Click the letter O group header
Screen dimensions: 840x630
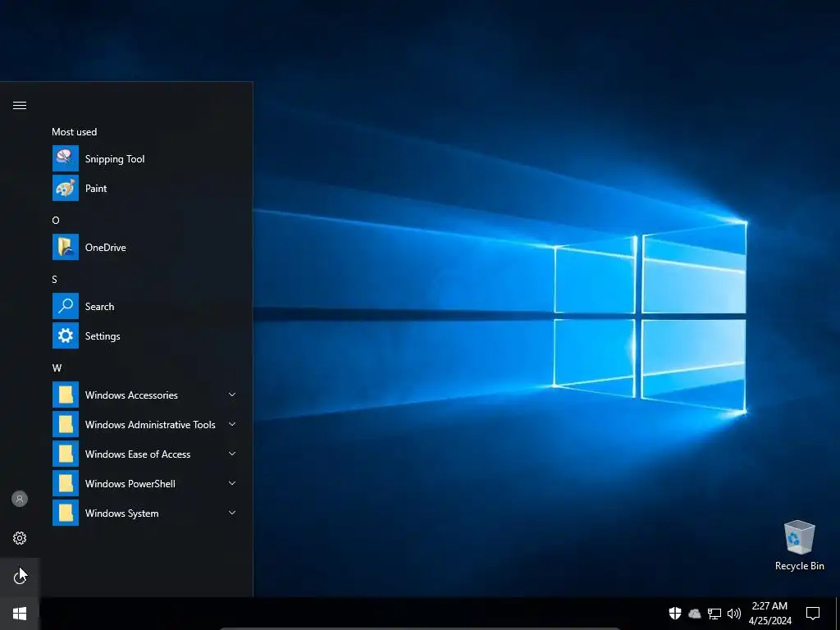coord(56,220)
